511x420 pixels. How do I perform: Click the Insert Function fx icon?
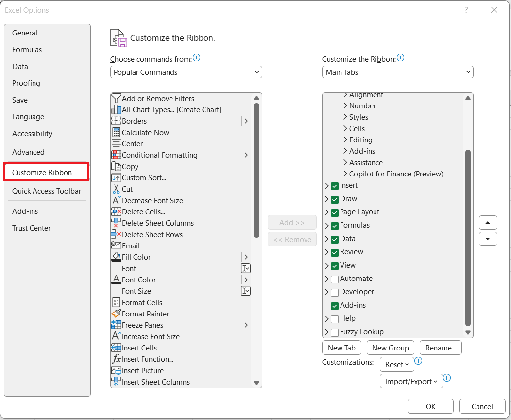coord(116,359)
